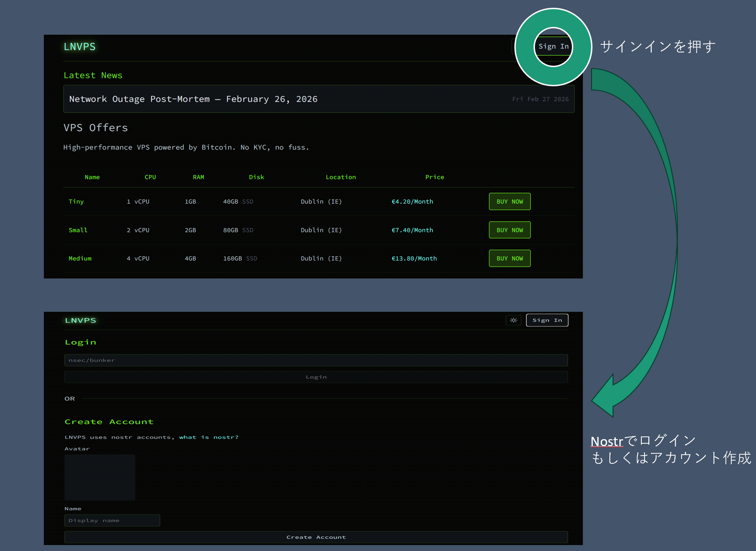Click the LNVPS logo in top screenshot
Screen dimensions: 756x551
click(x=79, y=47)
